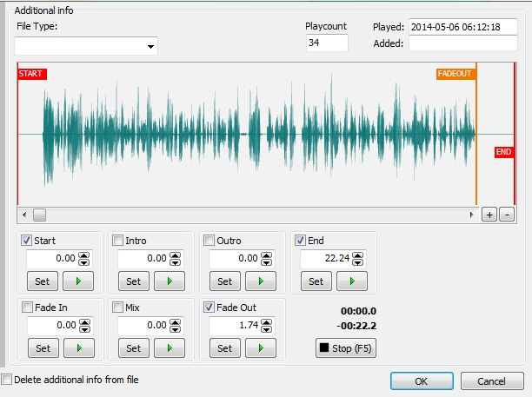The height and width of the screenshot is (397, 532).
Task: Decrease End value with down spinner
Action: click(357, 262)
